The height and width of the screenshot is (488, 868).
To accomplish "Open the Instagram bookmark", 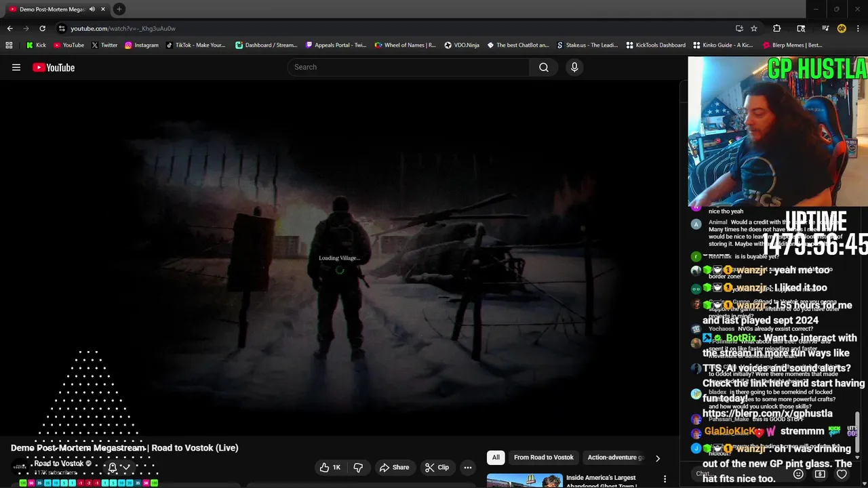I will point(141,45).
